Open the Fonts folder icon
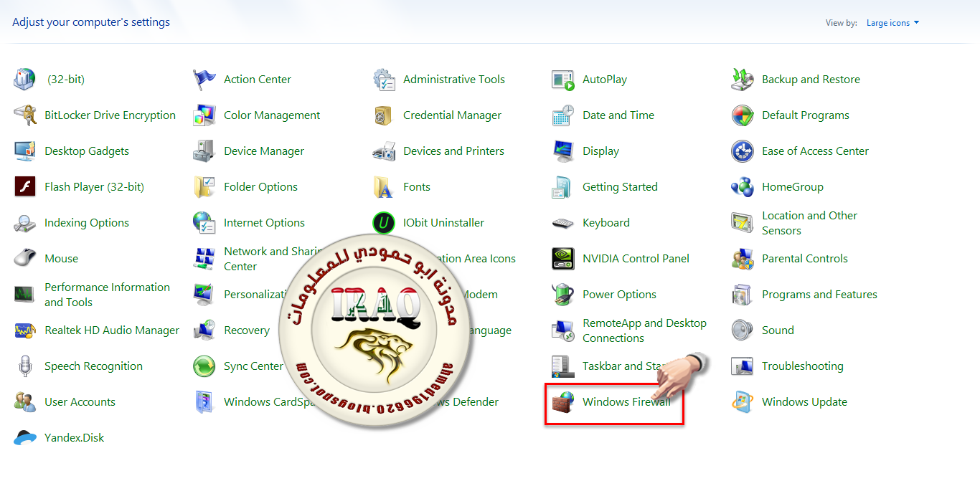This screenshot has width=980, height=481. click(x=384, y=187)
